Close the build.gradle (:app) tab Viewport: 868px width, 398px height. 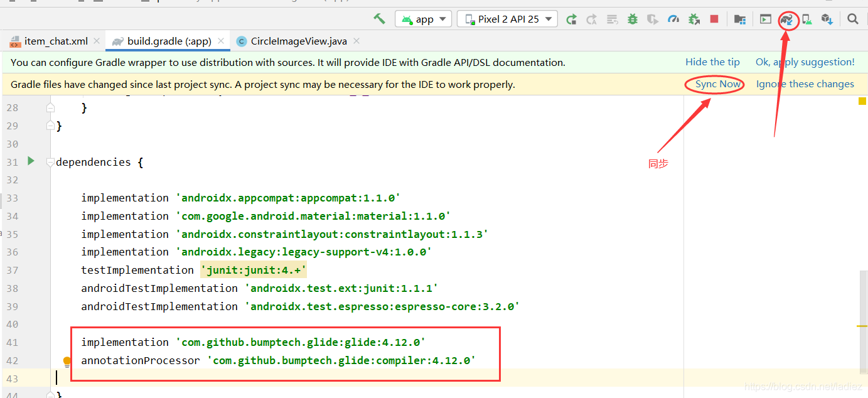point(221,41)
